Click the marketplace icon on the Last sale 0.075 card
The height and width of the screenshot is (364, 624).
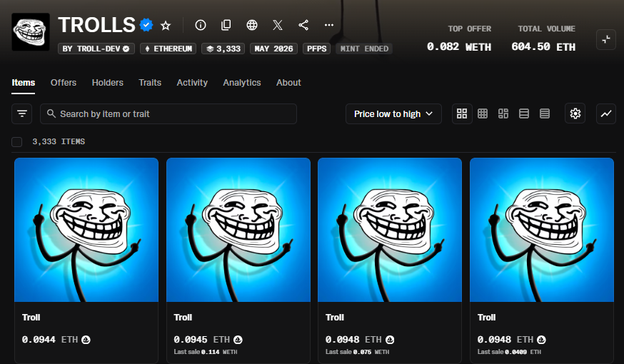click(390, 340)
